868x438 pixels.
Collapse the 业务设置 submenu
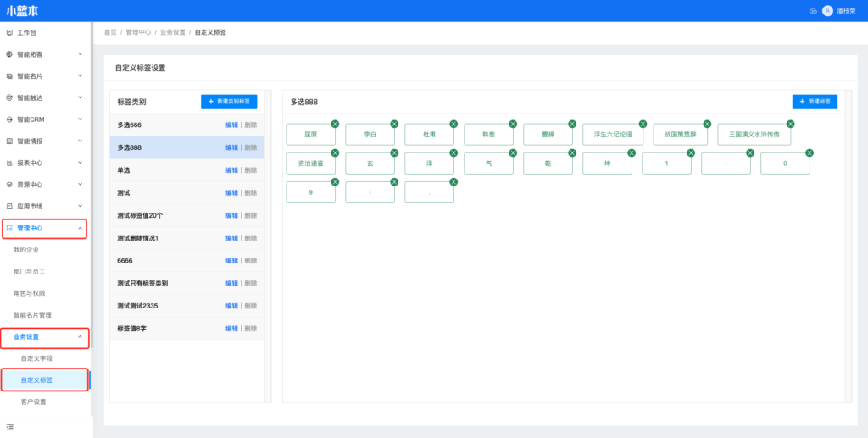click(x=80, y=337)
